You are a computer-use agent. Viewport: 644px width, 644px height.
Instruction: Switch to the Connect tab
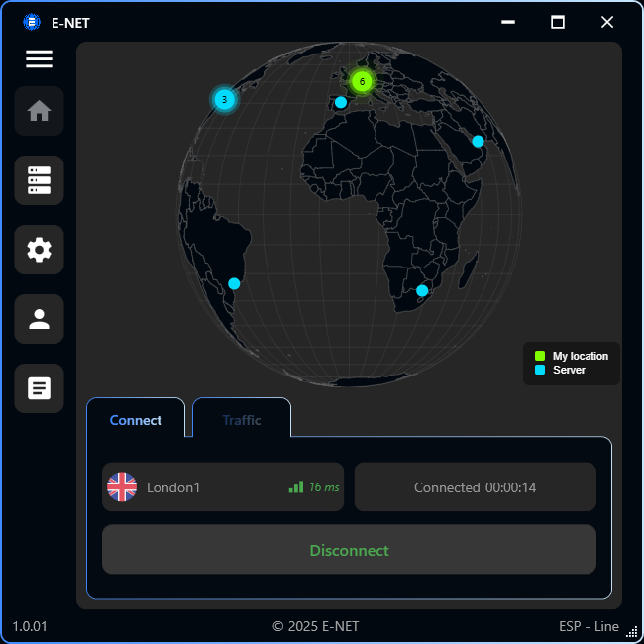point(136,418)
